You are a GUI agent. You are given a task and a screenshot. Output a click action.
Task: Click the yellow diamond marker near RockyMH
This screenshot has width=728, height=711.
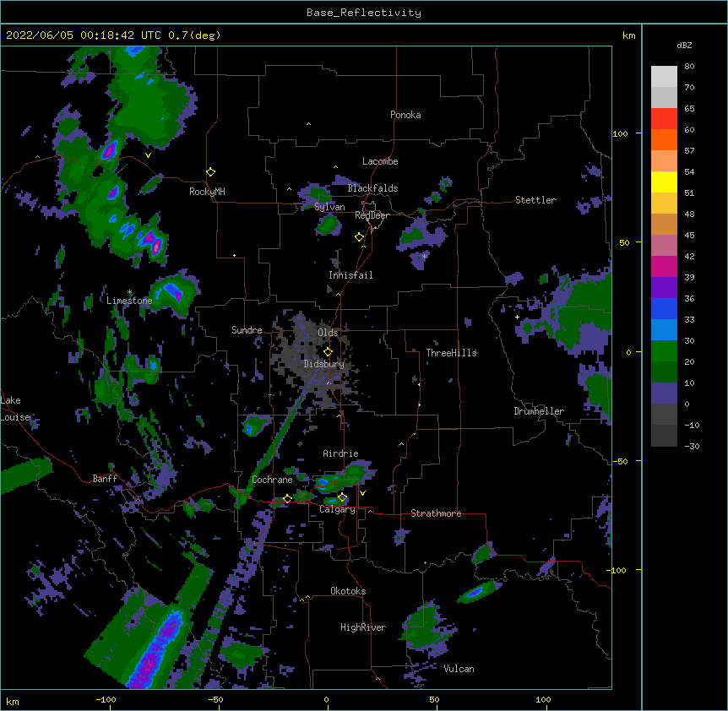coord(210,171)
